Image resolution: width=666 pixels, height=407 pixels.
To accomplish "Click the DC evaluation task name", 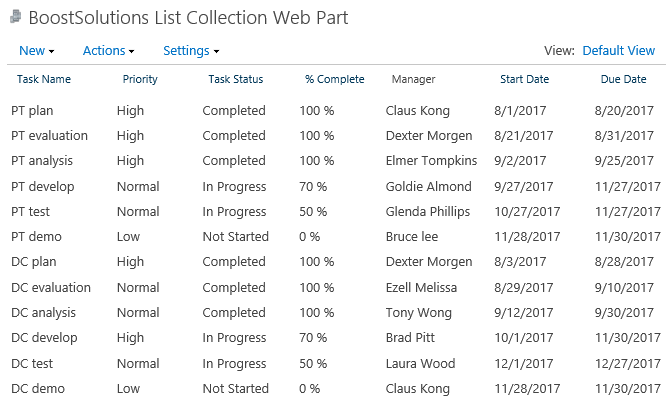I will coord(51,288).
